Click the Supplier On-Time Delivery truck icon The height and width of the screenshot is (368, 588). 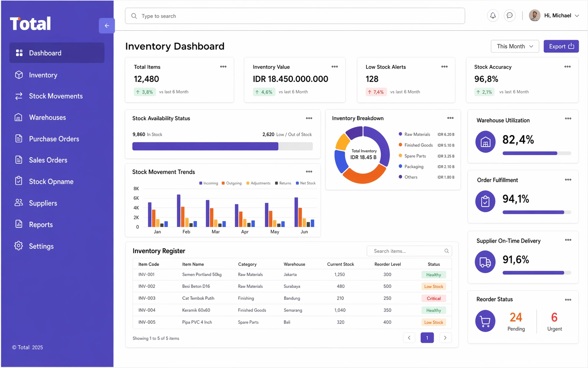(x=485, y=262)
